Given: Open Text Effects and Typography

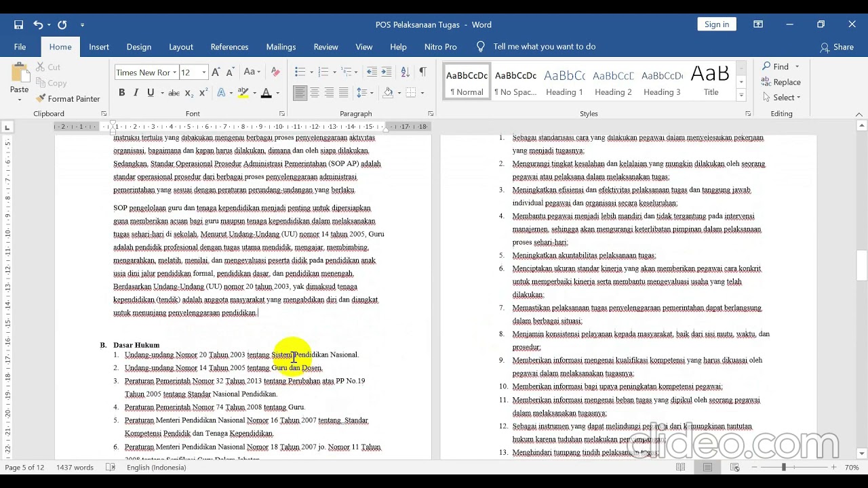Looking at the screenshot, I should (x=221, y=93).
